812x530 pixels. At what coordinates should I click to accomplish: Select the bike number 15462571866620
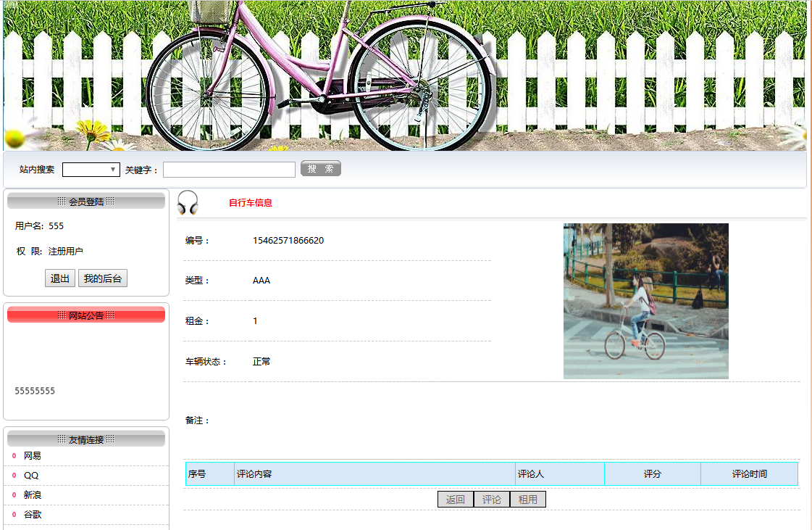288,241
